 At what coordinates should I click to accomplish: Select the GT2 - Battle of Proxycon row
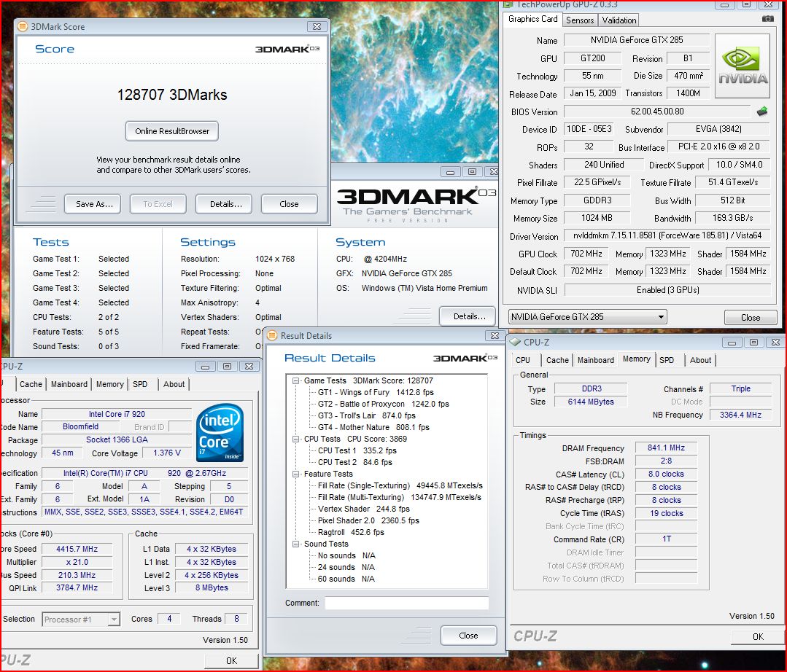click(384, 404)
